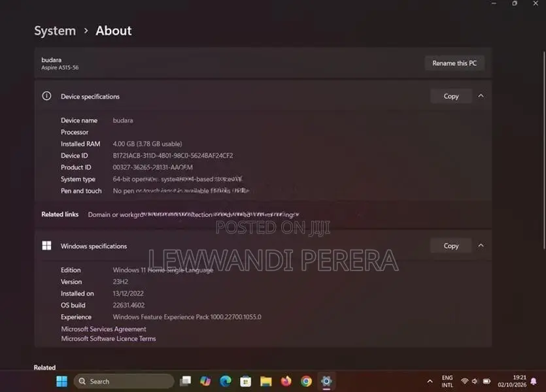Close the Settings window

[x=536, y=3]
